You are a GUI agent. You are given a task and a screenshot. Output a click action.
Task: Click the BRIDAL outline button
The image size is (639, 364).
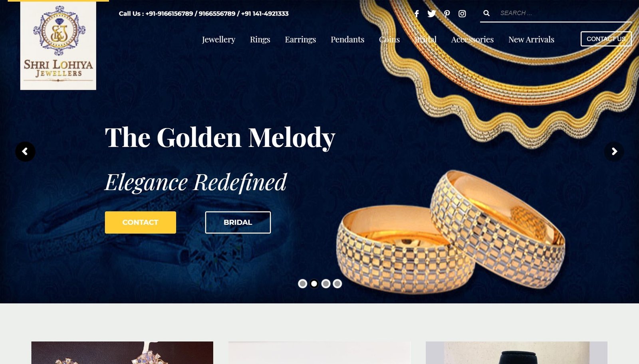(238, 222)
